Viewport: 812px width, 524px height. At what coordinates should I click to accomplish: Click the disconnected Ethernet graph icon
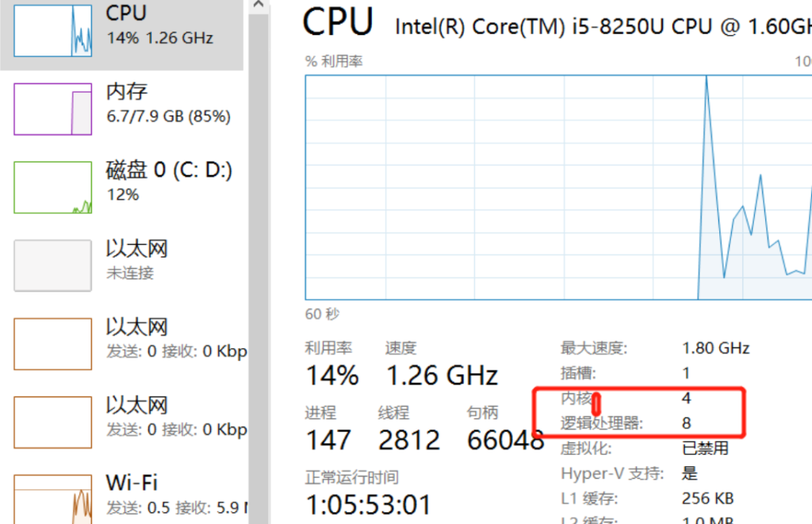[x=53, y=265]
